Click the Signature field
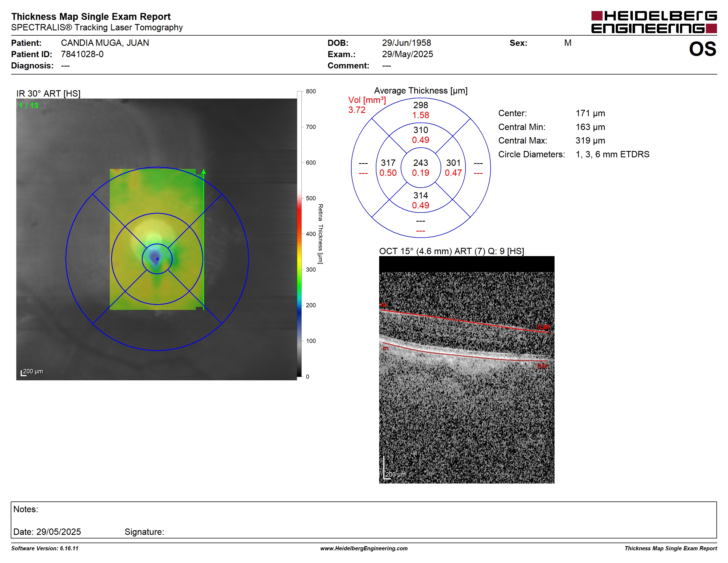 click(144, 532)
